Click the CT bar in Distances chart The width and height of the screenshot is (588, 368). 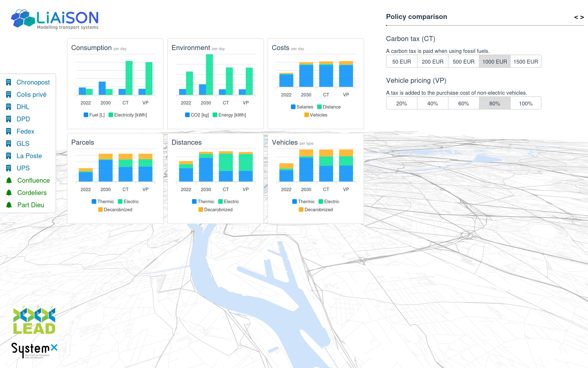pos(226,167)
